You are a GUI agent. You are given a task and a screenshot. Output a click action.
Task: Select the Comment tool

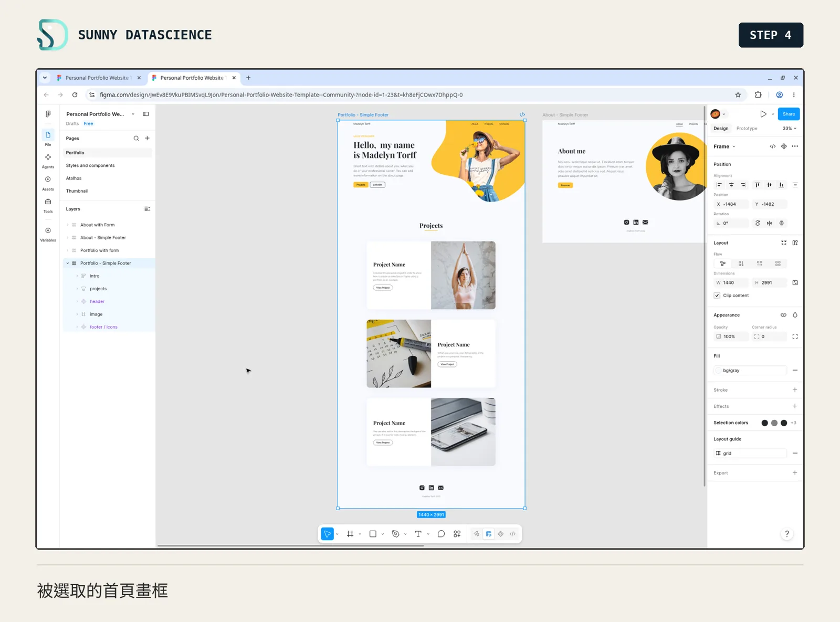pyautogui.click(x=441, y=534)
